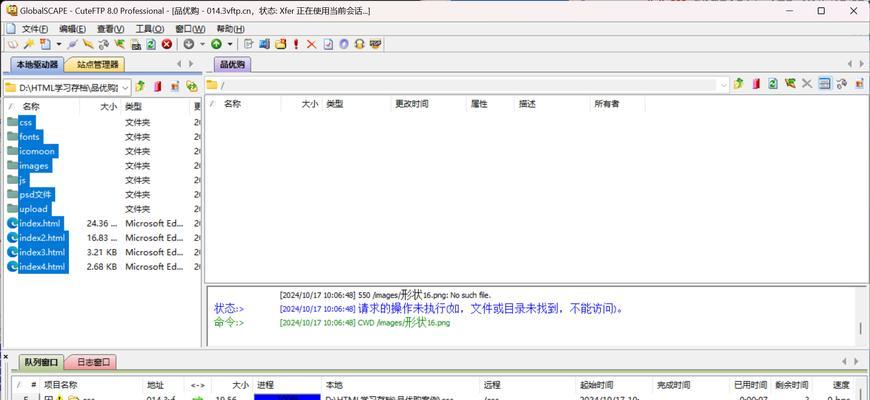Open the 文件(F) menu
Image resolution: width=870 pixels, height=400 pixels.
coord(34,29)
